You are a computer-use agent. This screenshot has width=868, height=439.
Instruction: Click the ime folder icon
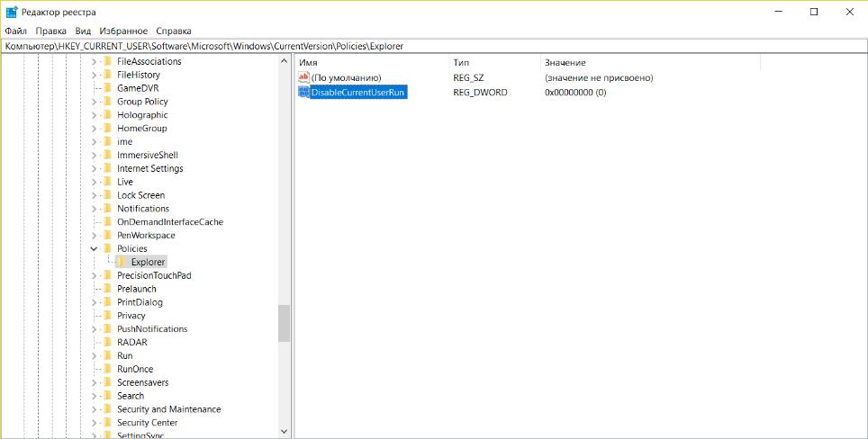108,141
